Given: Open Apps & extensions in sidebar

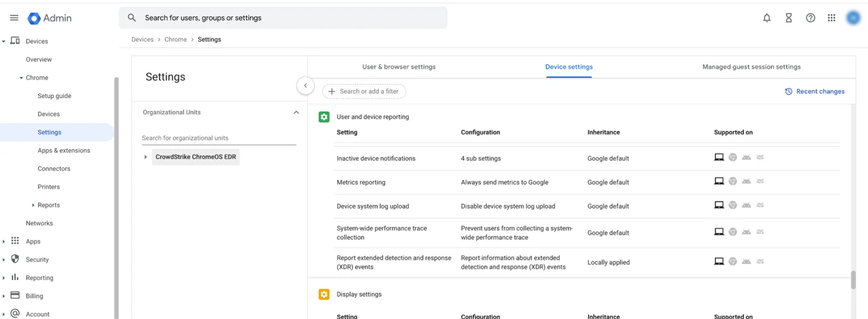Looking at the screenshot, I should click(x=63, y=150).
